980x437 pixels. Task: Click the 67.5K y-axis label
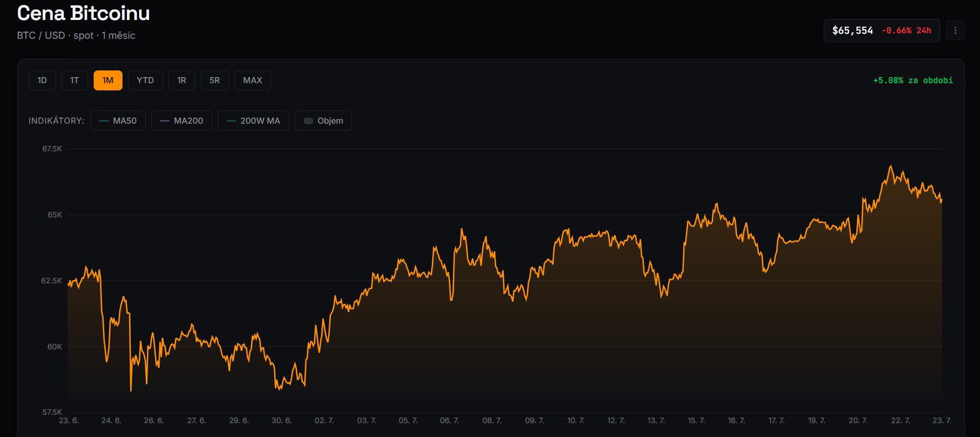(x=52, y=149)
